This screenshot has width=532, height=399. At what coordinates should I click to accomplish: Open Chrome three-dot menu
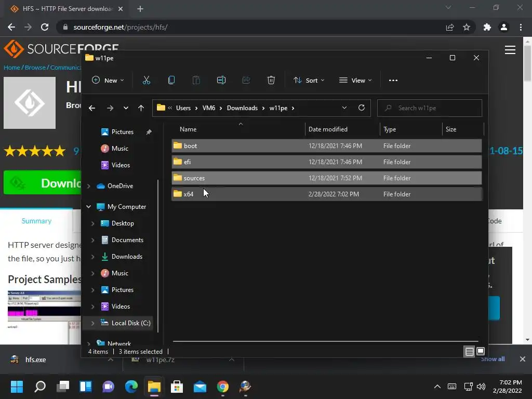click(521, 27)
